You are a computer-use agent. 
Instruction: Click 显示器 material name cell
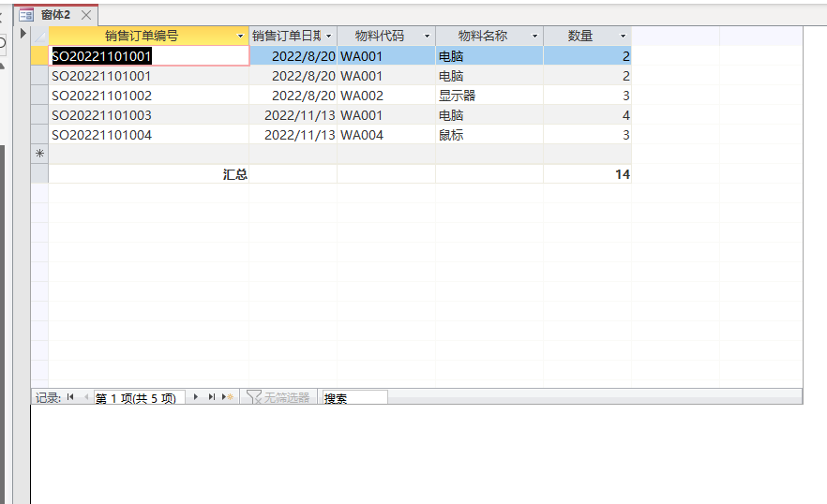(x=489, y=96)
